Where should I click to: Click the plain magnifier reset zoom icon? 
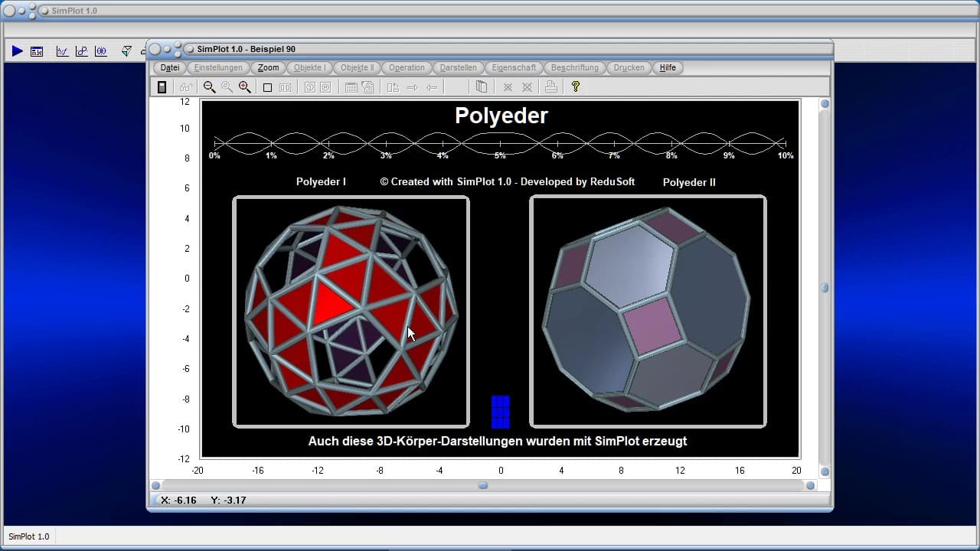[x=227, y=87]
